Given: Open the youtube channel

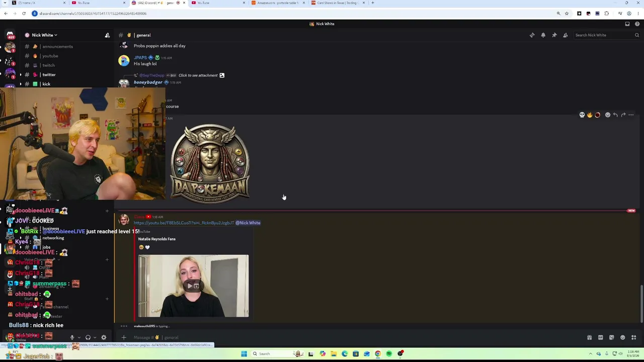Looking at the screenshot, I should 50,56.
